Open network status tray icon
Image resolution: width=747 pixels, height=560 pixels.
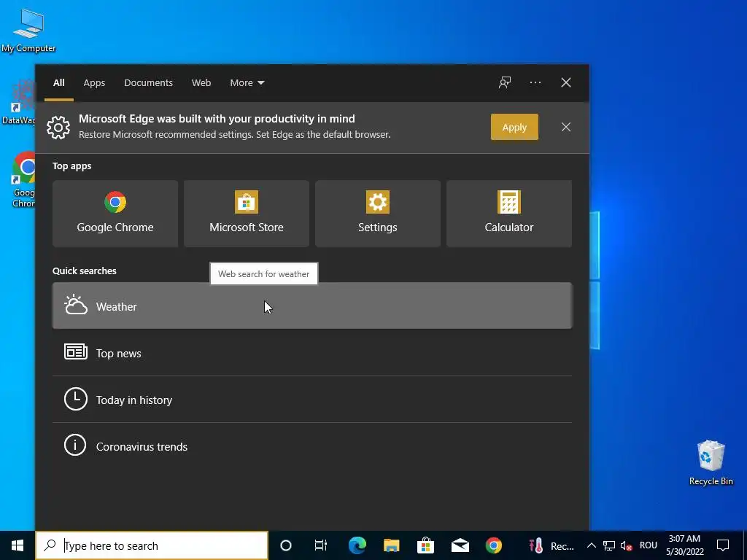pos(609,545)
